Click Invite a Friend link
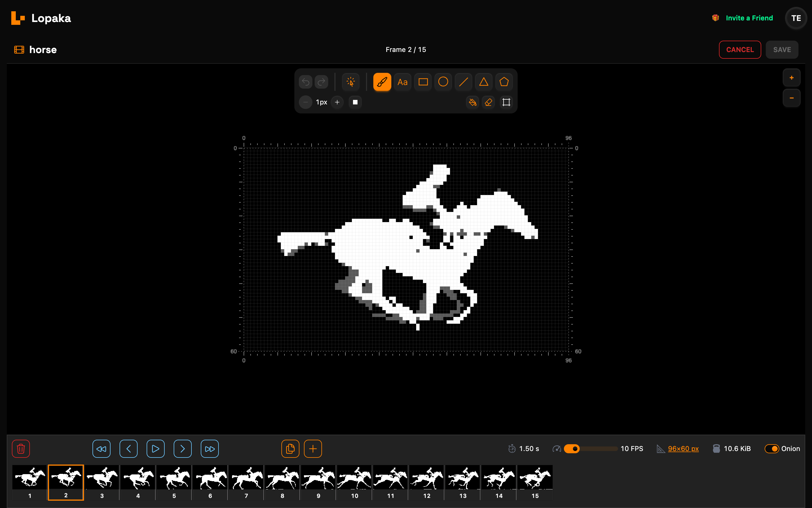This screenshot has width=812, height=508. [x=749, y=18]
